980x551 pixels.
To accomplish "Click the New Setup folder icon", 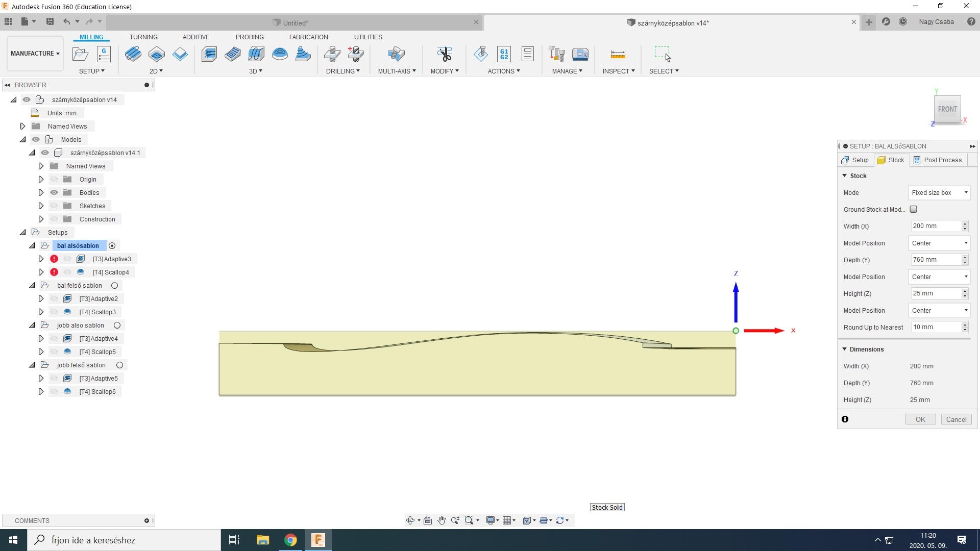I will click(x=80, y=54).
